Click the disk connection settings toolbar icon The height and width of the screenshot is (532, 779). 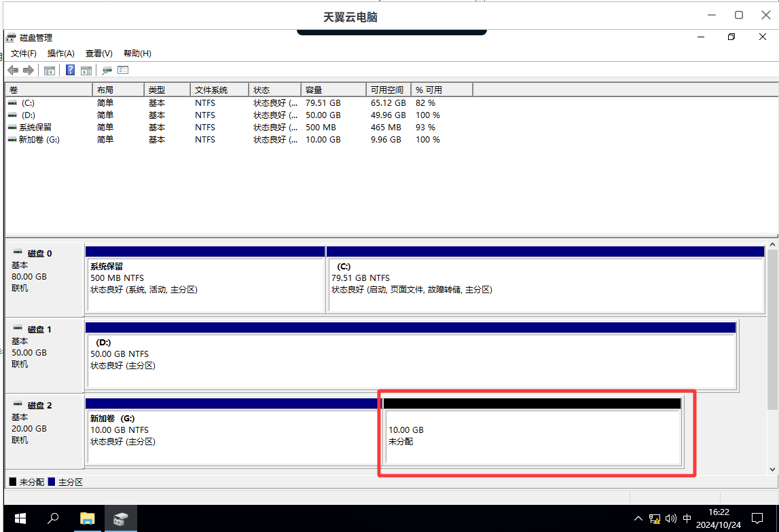click(107, 71)
